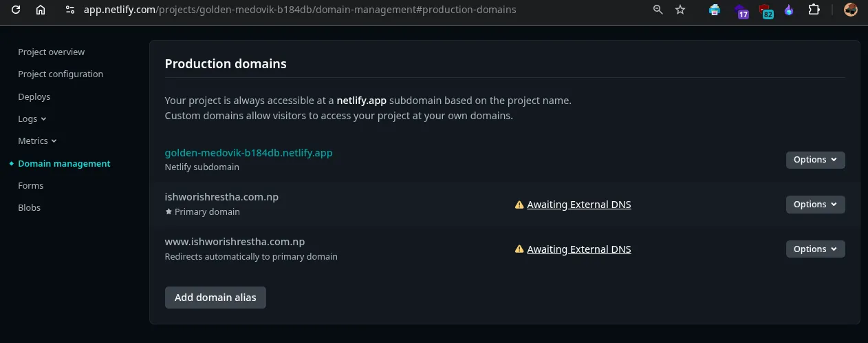Bookmark this page with the star icon

[x=680, y=10]
